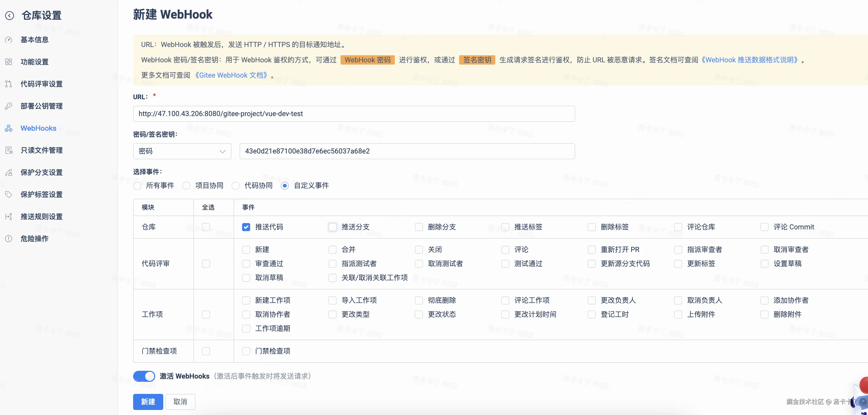The height and width of the screenshot is (415, 868).
Task: Click the 代码评审设置 pull-request icon
Action: [9, 84]
